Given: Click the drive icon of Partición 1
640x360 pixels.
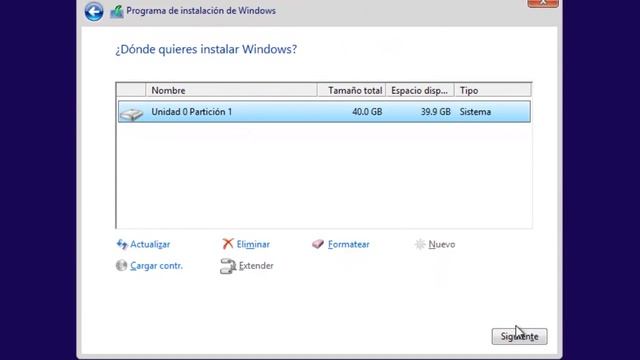Looking at the screenshot, I should [x=131, y=114].
